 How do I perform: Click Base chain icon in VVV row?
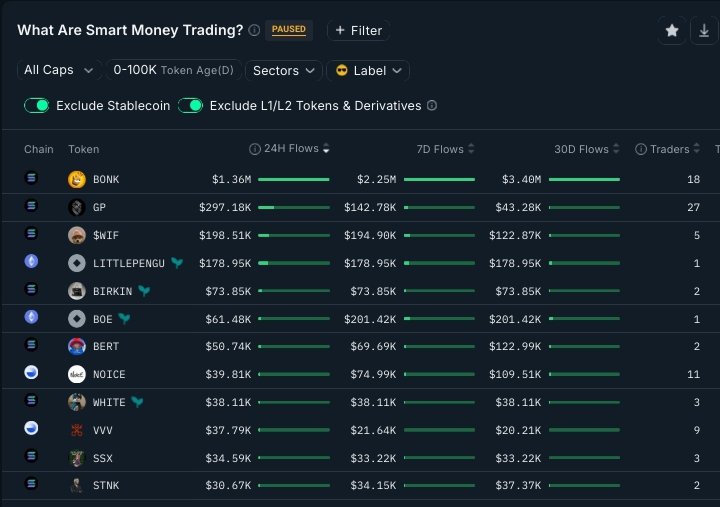click(x=31, y=428)
